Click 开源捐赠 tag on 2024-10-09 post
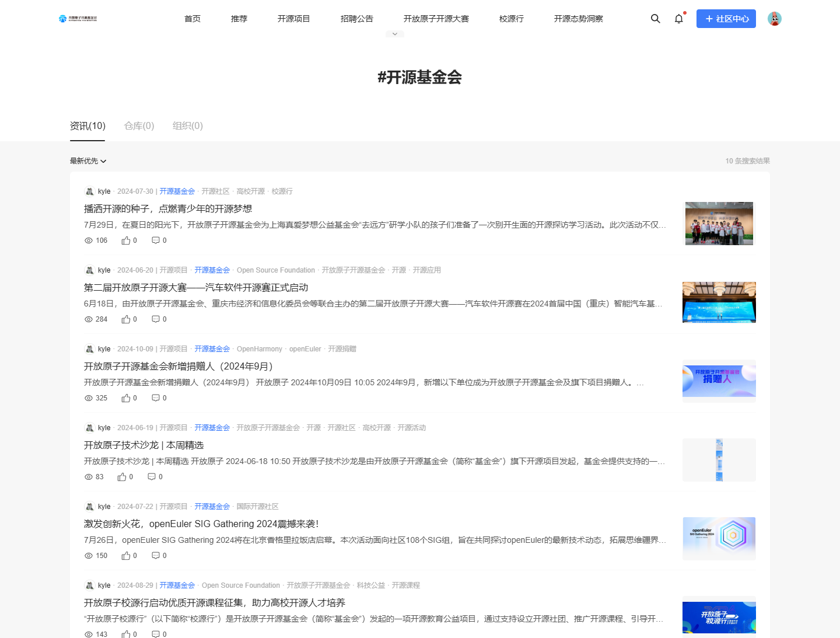This screenshot has height=638, width=840. 342,349
